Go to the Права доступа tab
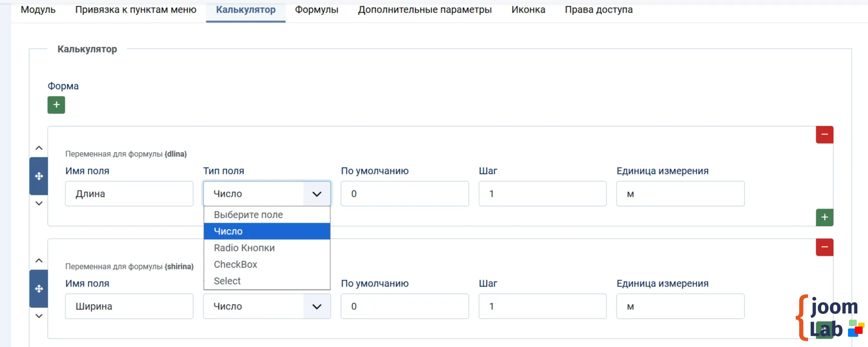Viewport: 868px width, 347px height. (598, 10)
